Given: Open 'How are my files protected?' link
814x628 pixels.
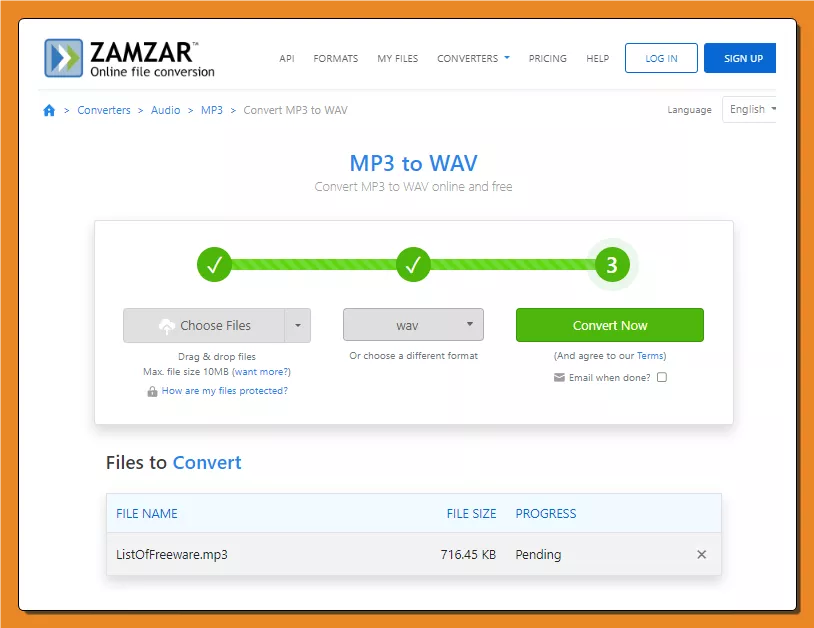Looking at the screenshot, I should point(224,391).
